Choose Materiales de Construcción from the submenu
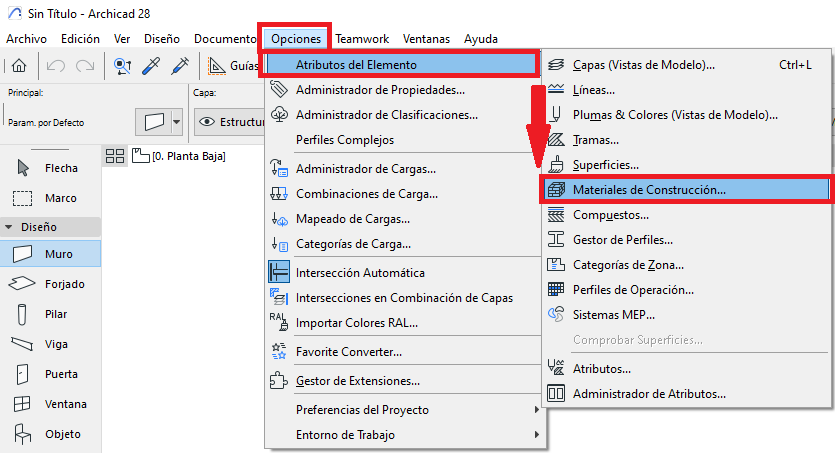Viewport: 835px width, 453px height. tap(649, 189)
